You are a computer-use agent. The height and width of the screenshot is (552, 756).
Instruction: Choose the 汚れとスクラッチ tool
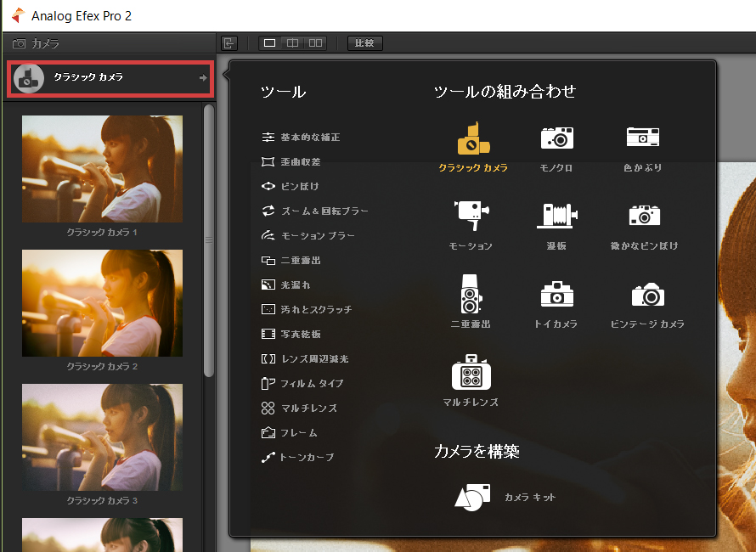[x=307, y=309]
